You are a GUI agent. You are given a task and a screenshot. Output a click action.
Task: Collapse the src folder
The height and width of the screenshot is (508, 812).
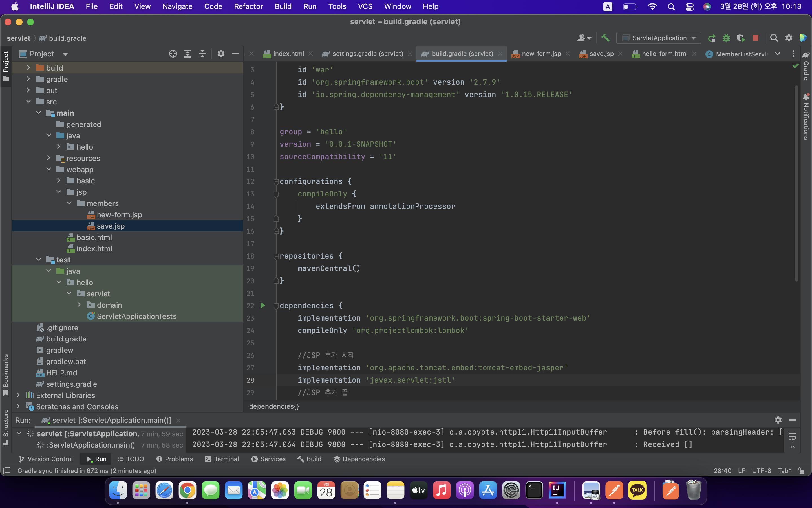pyautogui.click(x=28, y=102)
